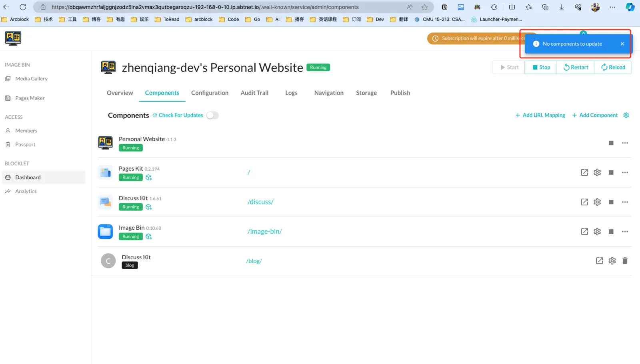Dismiss the No components to update notification

coord(622,44)
